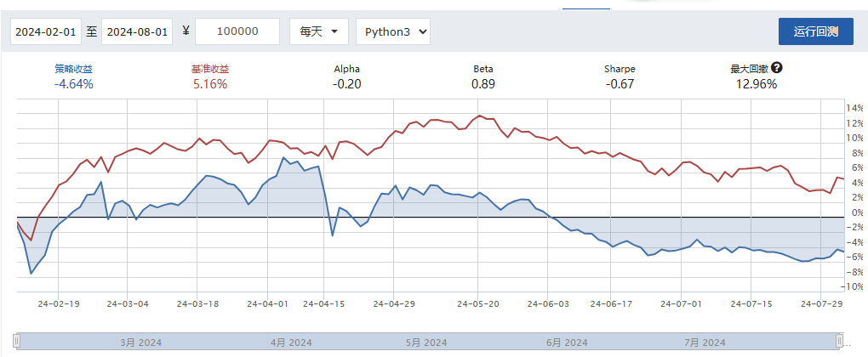The image size is (868, 357).
Task: Expand the Python3 version selector
Action: click(392, 31)
